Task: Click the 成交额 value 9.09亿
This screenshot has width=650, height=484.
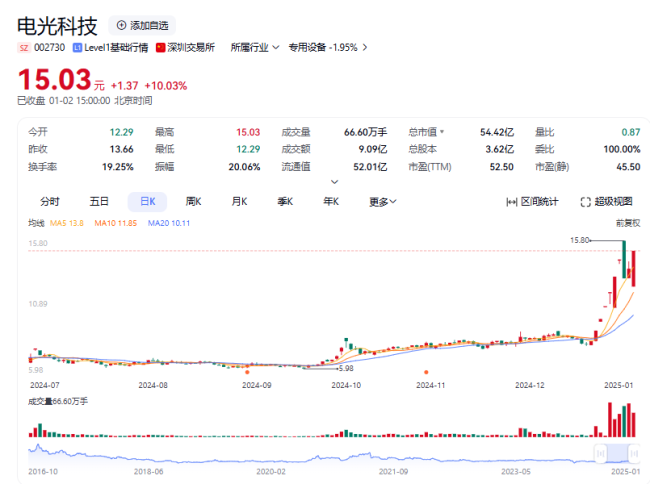Action: 373,149
